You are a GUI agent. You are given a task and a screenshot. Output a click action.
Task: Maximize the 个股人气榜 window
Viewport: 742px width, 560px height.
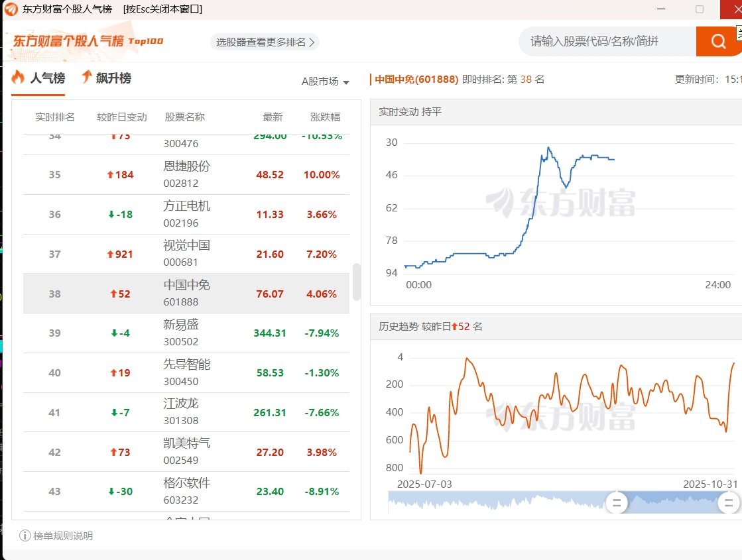click(700, 9)
